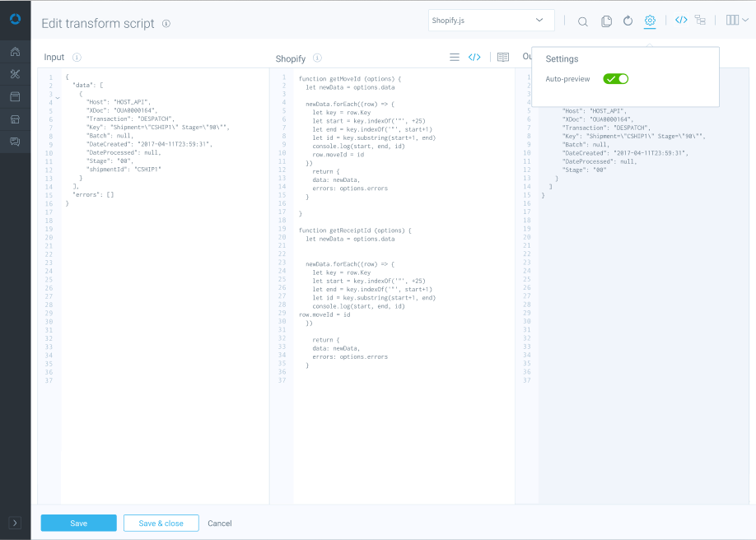This screenshot has width=756, height=540.
Task: Open the chat messages icon in sidebar
Action: click(15, 142)
